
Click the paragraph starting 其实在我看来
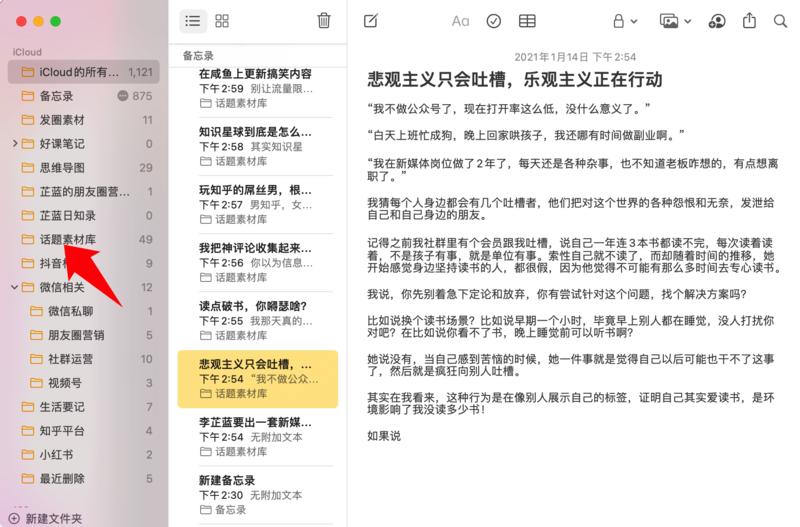click(x=571, y=404)
